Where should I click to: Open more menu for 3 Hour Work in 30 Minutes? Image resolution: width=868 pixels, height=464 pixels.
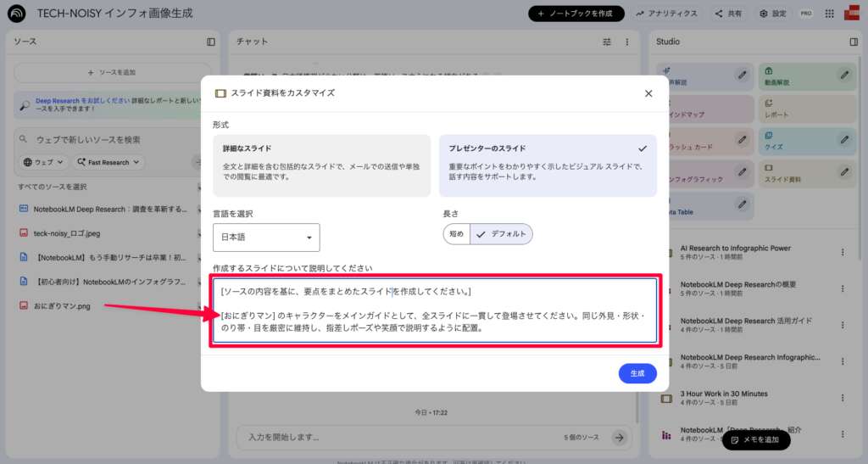pos(843,398)
